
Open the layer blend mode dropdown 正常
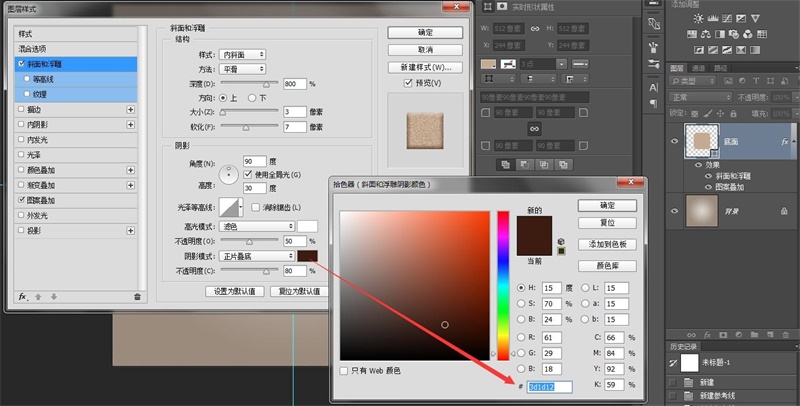[702, 97]
